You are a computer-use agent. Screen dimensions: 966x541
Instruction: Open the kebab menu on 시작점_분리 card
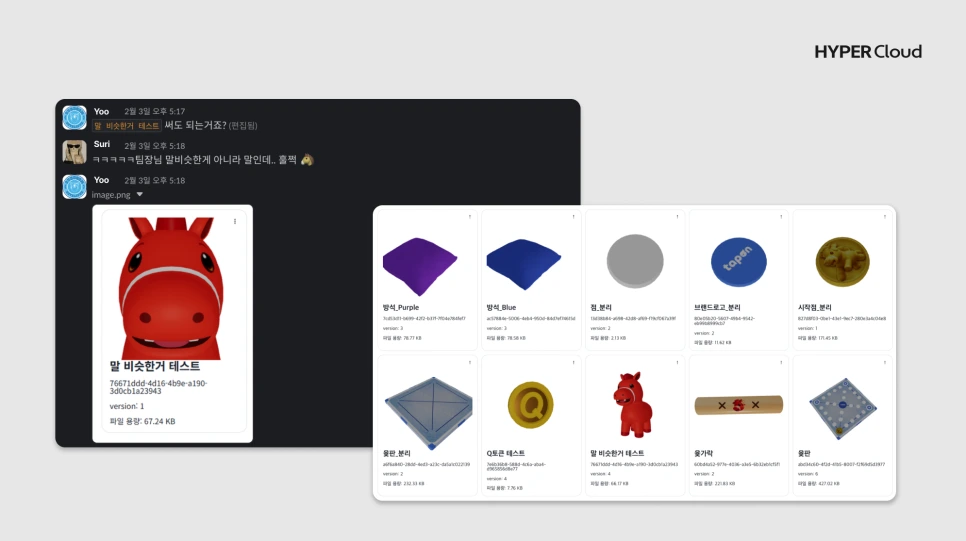click(885, 216)
